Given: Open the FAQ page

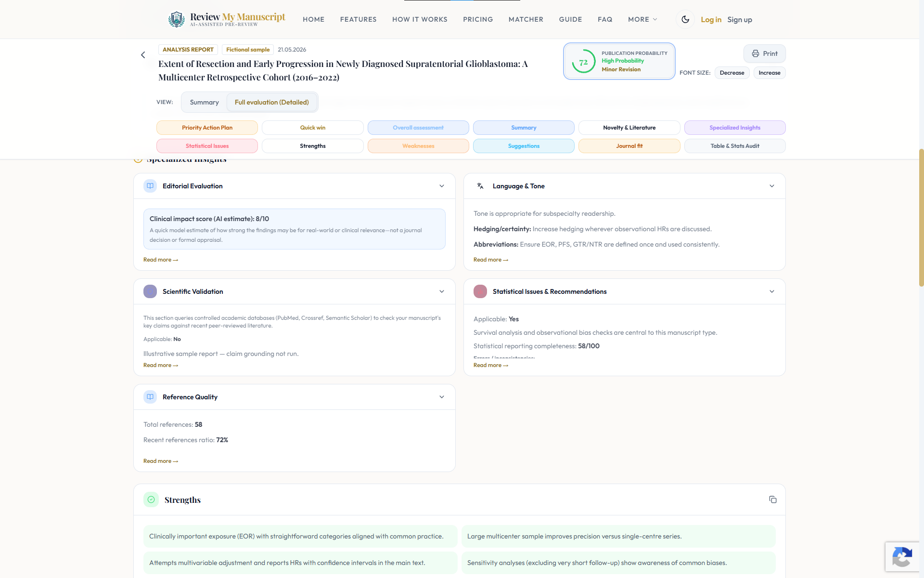Looking at the screenshot, I should pyautogui.click(x=605, y=19).
